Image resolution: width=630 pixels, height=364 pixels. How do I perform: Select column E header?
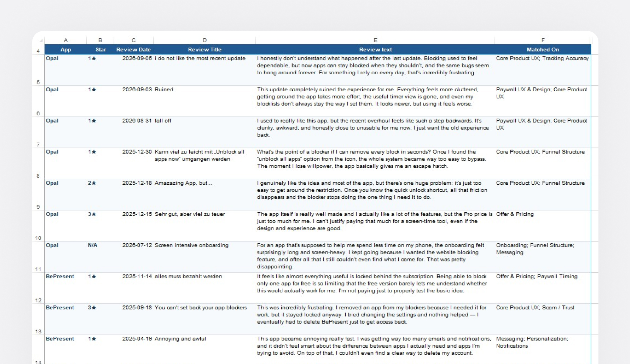375,40
